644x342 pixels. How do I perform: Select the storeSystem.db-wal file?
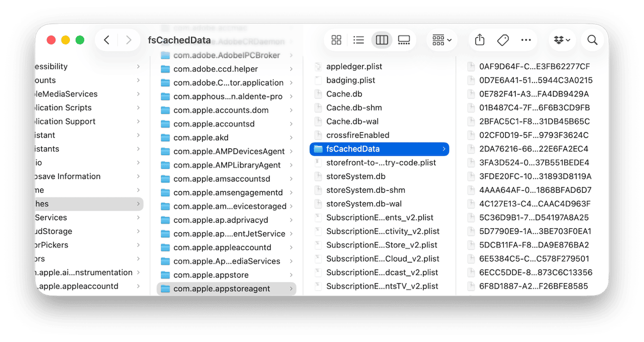pyautogui.click(x=379, y=204)
